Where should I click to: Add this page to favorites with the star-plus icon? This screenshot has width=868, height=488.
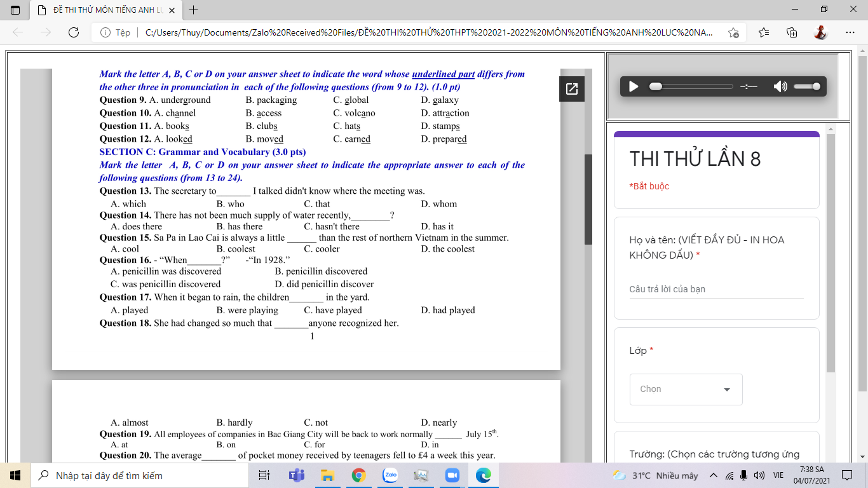pyautogui.click(x=733, y=32)
